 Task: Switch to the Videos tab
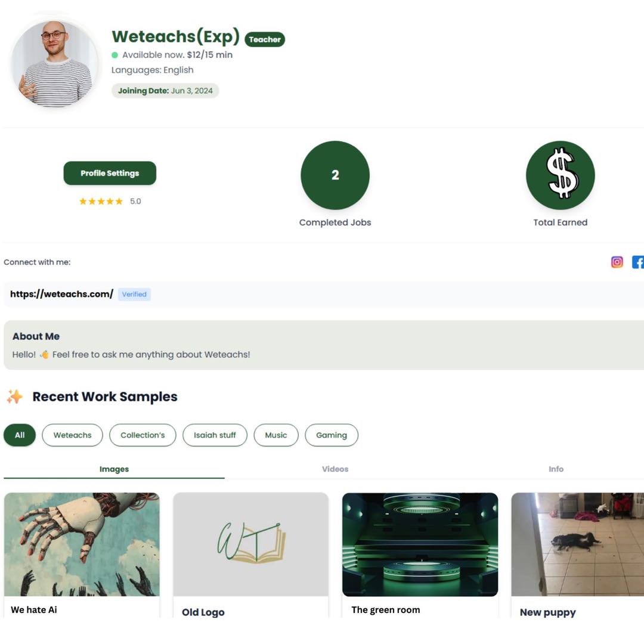[x=335, y=469]
